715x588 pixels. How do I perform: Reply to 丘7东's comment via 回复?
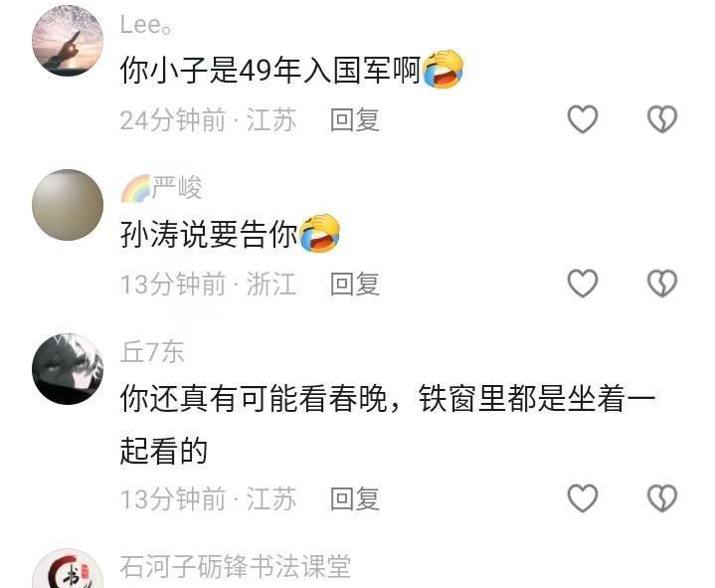pyautogui.click(x=355, y=498)
